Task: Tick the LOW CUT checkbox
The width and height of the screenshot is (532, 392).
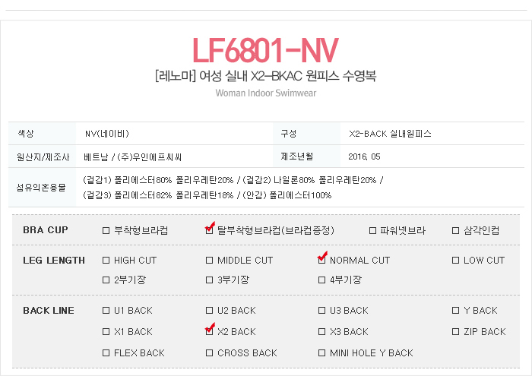Action: pos(456,261)
